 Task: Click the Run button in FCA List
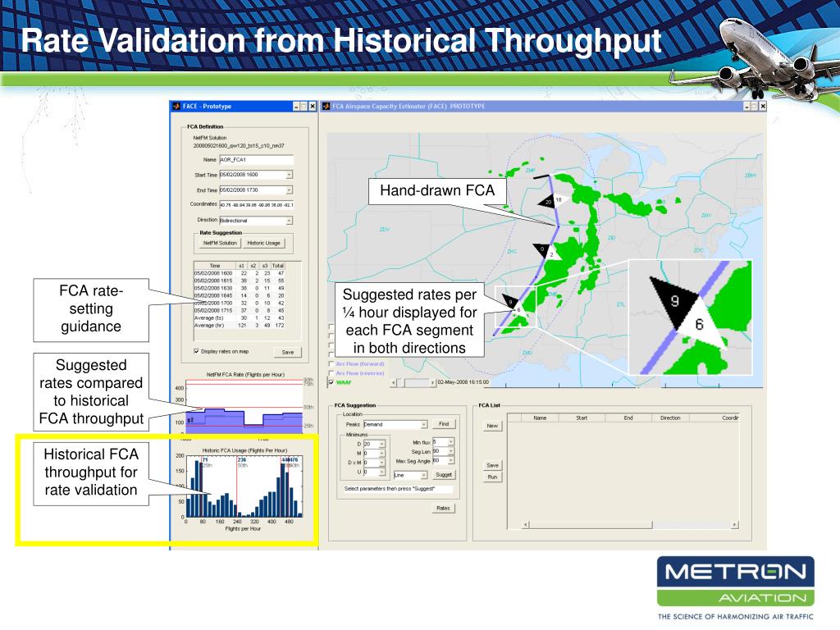492,477
